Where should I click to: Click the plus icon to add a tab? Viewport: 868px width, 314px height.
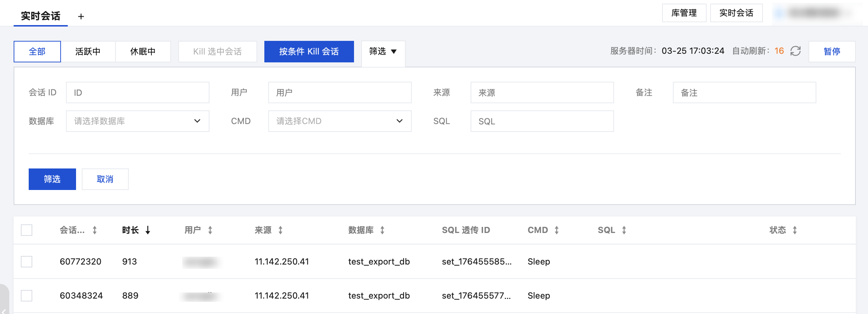[x=81, y=16]
